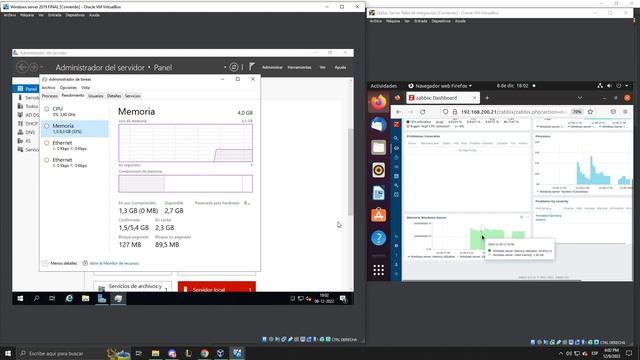Viewport: 640px width, 360px height.
Task: Select DNS in Server Manager sidebar
Action: pyautogui.click(x=27, y=132)
